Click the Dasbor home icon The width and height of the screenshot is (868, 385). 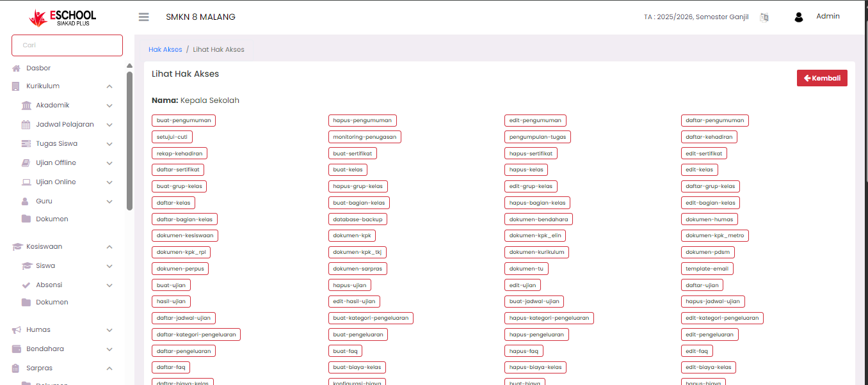(17, 68)
